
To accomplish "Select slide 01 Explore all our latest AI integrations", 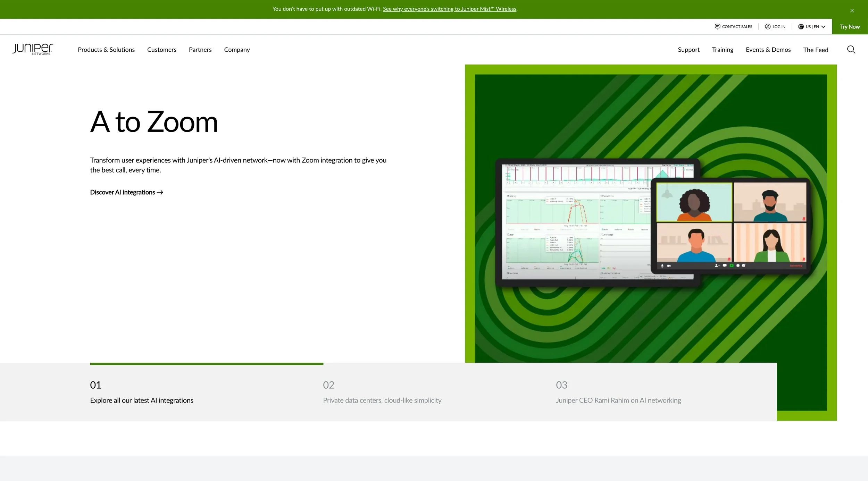I will (142, 393).
